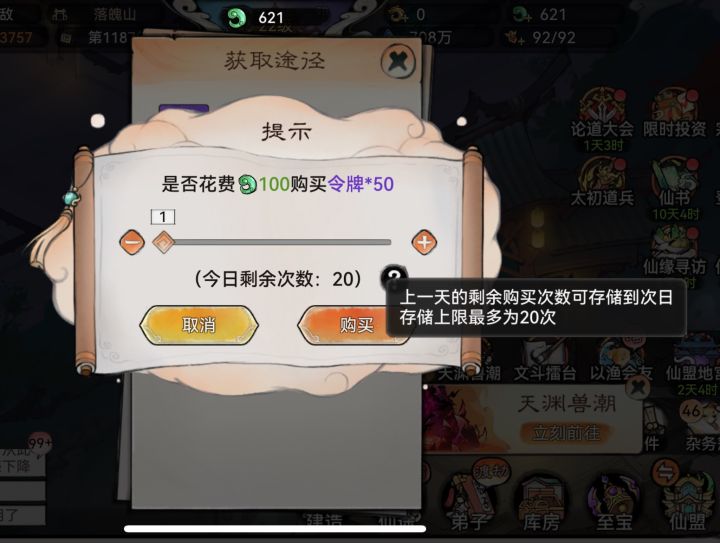
Task: Dismiss the 天渊兽潮 banner close icon
Action: coord(638,386)
